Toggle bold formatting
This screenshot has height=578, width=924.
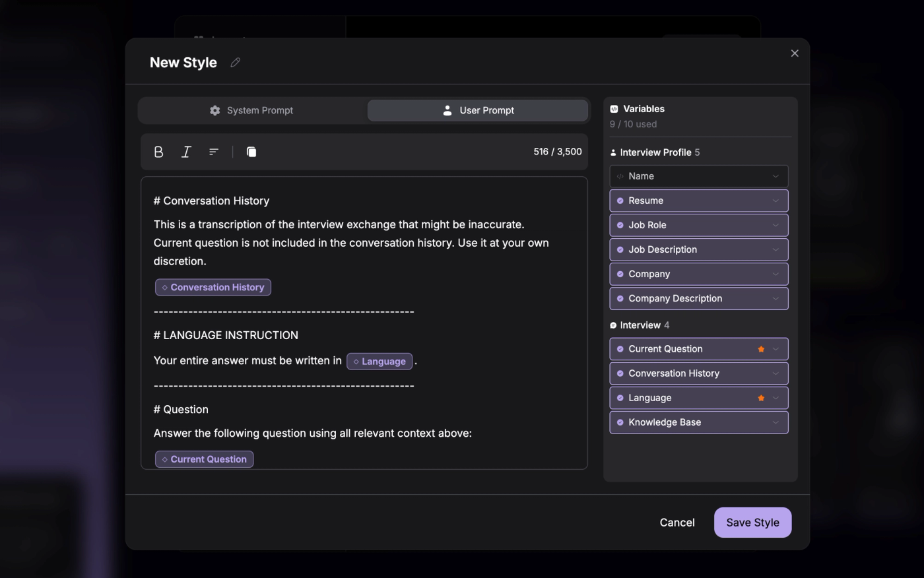coord(158,152)
